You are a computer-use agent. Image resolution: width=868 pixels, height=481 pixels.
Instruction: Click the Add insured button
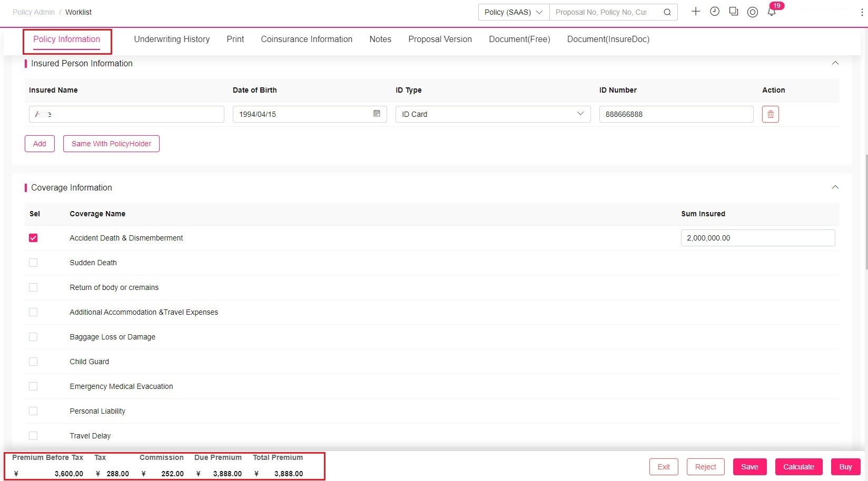[40, 144]
